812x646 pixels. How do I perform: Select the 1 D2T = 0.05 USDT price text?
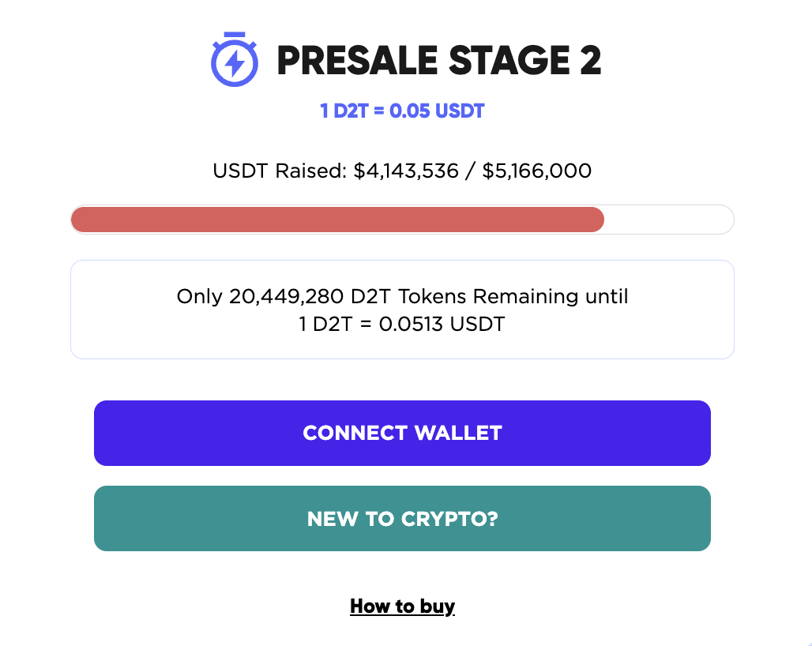[x=402, y=111]
